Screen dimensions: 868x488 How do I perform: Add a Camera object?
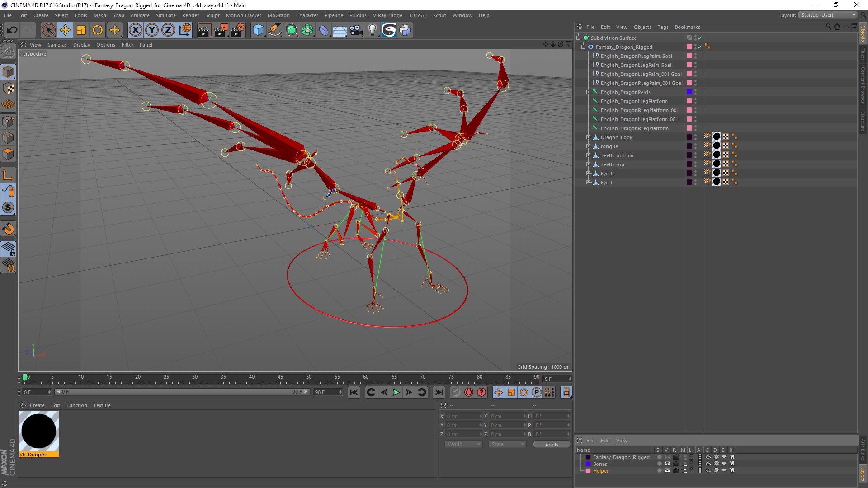point(356,30)
